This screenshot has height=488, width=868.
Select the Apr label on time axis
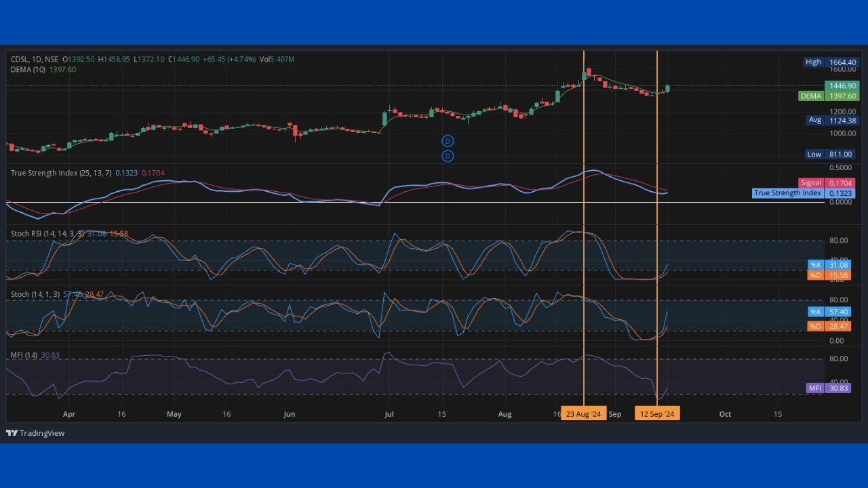point(69,414)
